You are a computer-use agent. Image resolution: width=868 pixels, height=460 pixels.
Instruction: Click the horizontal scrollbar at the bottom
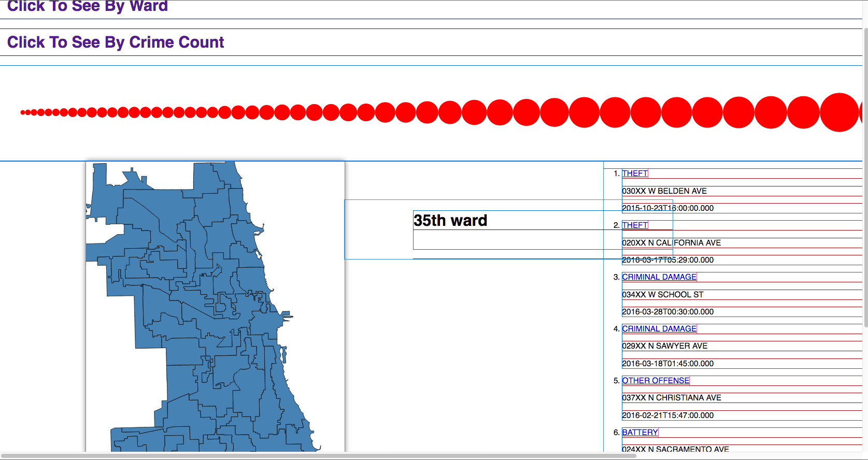coord(311,456)
